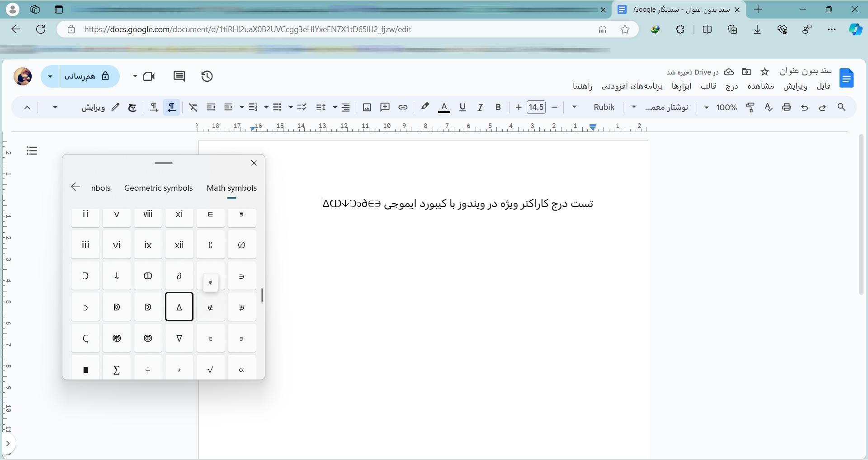Click the insert image icon
This screenshot has width=868, height=460.
tap(367, 108)
